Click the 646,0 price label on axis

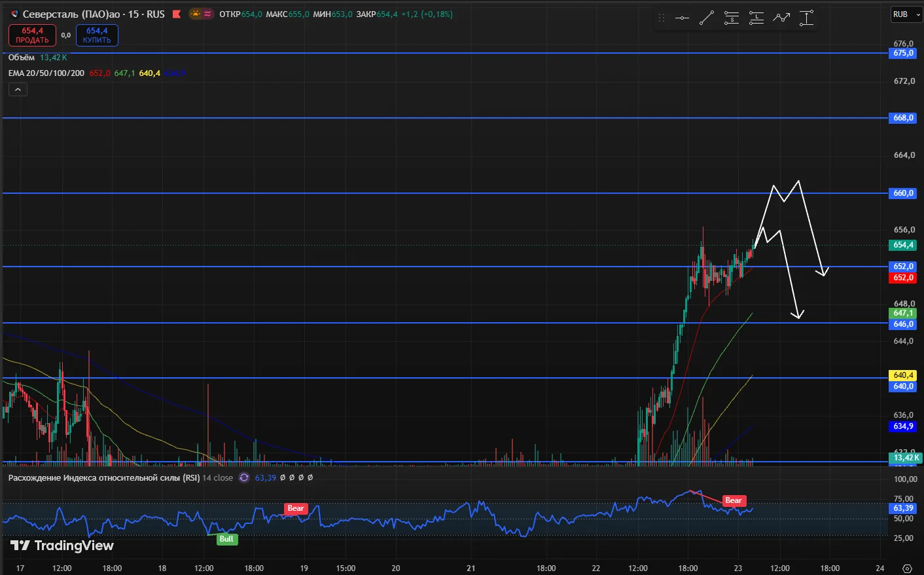[x=904, y=324]
